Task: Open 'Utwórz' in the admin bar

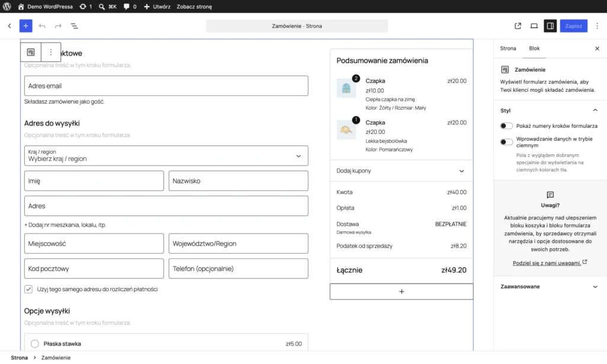Action: click(157, 7)
